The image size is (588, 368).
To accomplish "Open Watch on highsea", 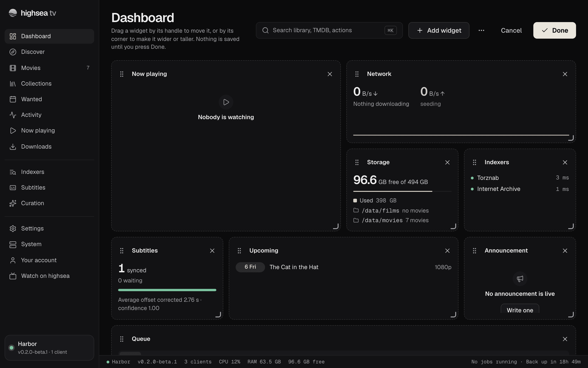I will [49, 276].
